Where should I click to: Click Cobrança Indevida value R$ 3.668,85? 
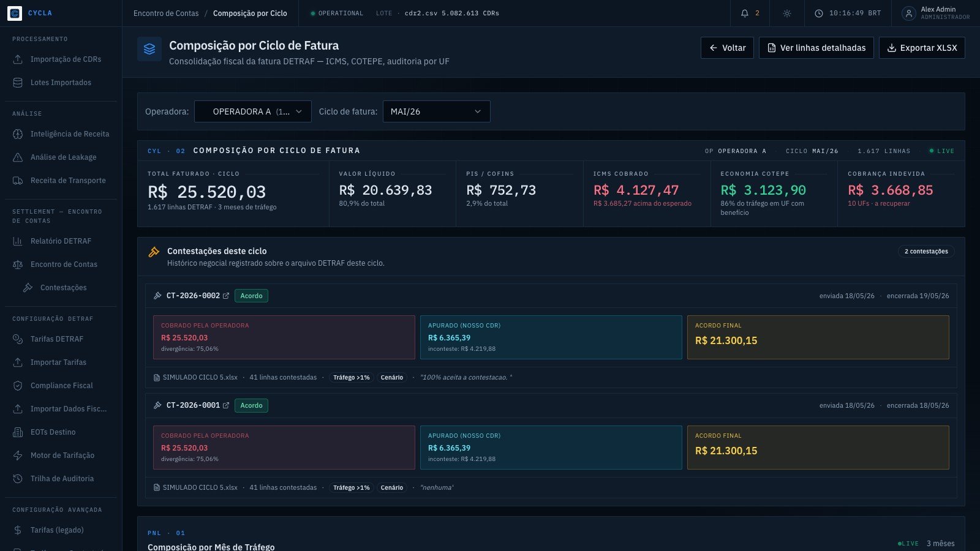tap(891, 190)
